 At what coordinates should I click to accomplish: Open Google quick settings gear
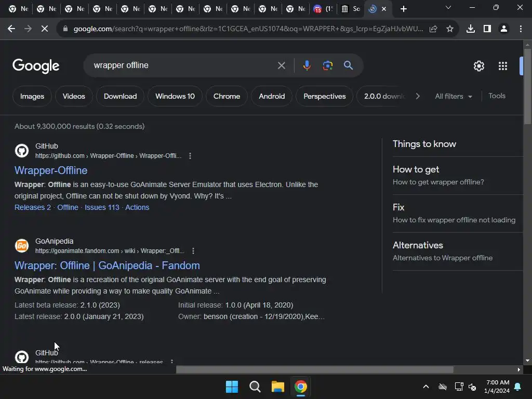(478, 66)
